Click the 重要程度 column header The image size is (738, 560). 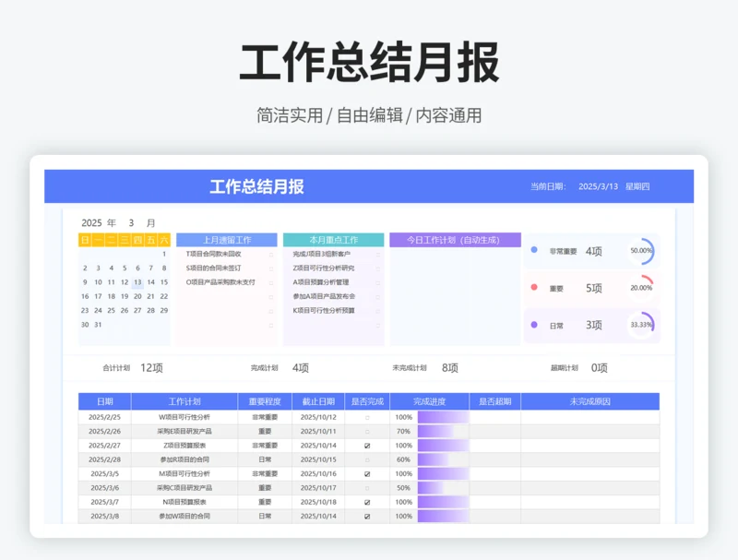pyautogui.click(x=265, y=401)
